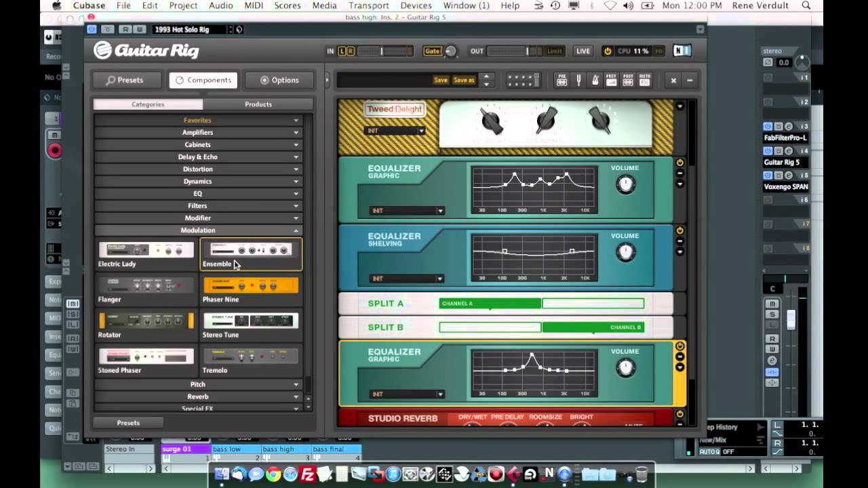Open the Trash in the Dock

tap(641, 474)
